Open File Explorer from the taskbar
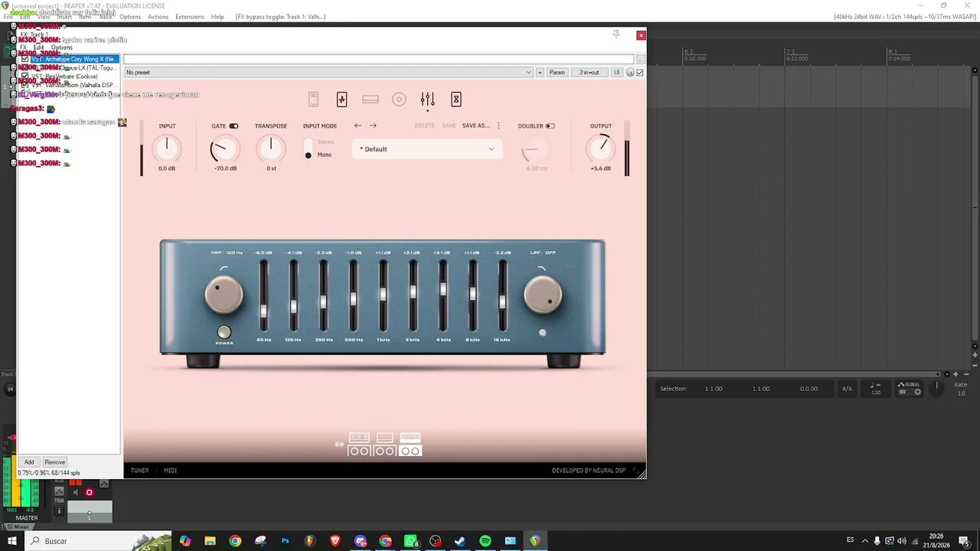This screenshot has width=980, height=551. click(210, 541)
